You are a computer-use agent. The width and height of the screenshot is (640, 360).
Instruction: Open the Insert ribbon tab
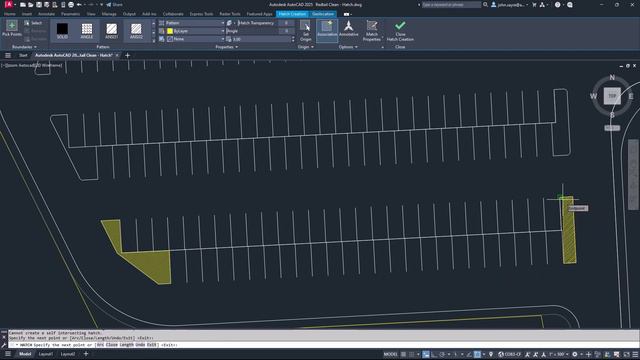[27, 14]
